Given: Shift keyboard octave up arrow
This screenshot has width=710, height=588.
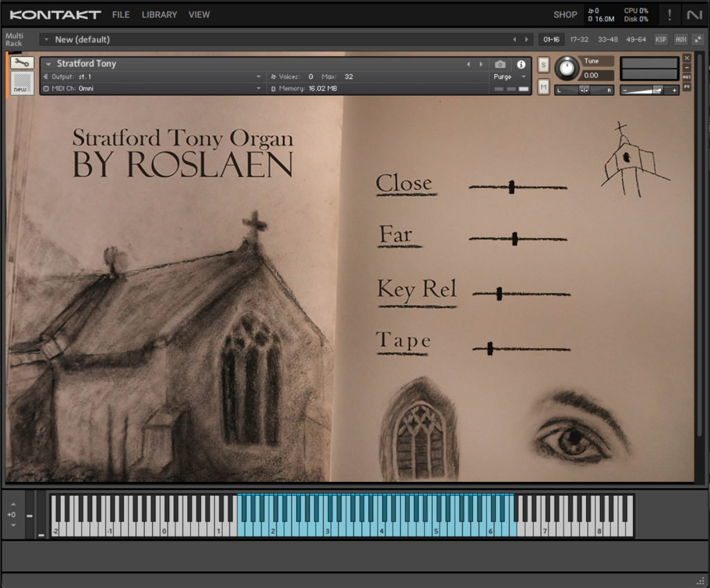Looking at the screenshot, I should [13, 503].
